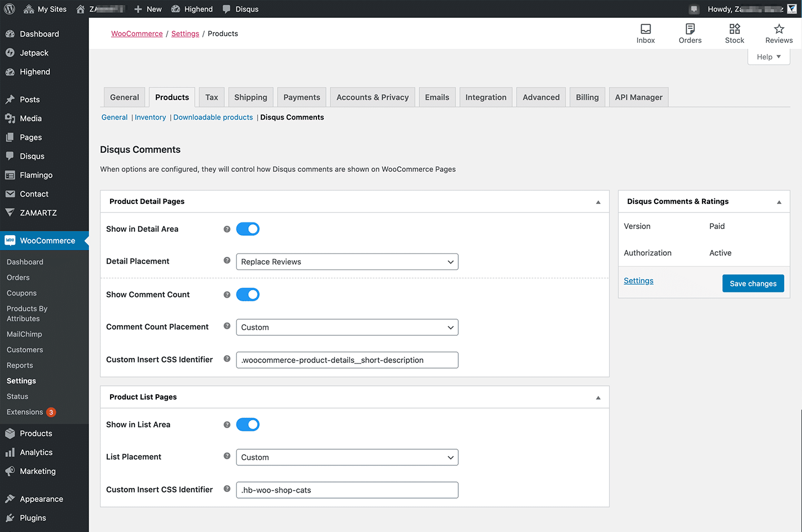Viewport: 802px width, 532px height.
Task: Open the WooCommerce Inbox
Action: point(645,33)
